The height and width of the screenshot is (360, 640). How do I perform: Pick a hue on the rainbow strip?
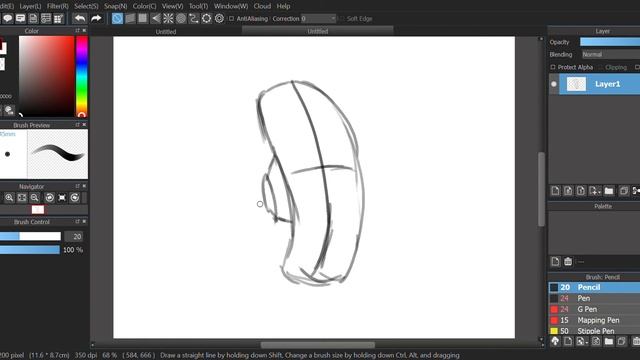(82, 76)
